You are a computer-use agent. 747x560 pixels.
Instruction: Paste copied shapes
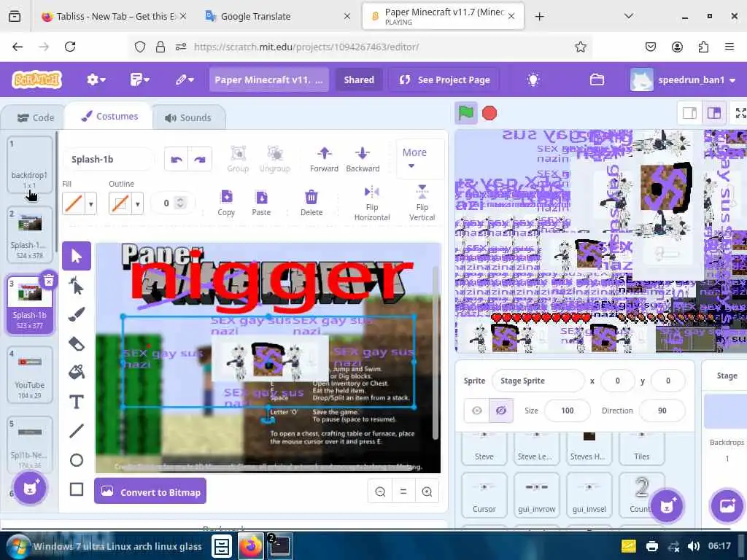(x=261, y=203)
